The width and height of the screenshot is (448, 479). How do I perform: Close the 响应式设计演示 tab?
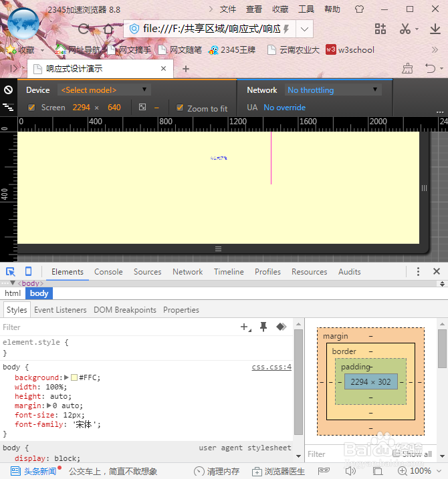pos(164,69)
